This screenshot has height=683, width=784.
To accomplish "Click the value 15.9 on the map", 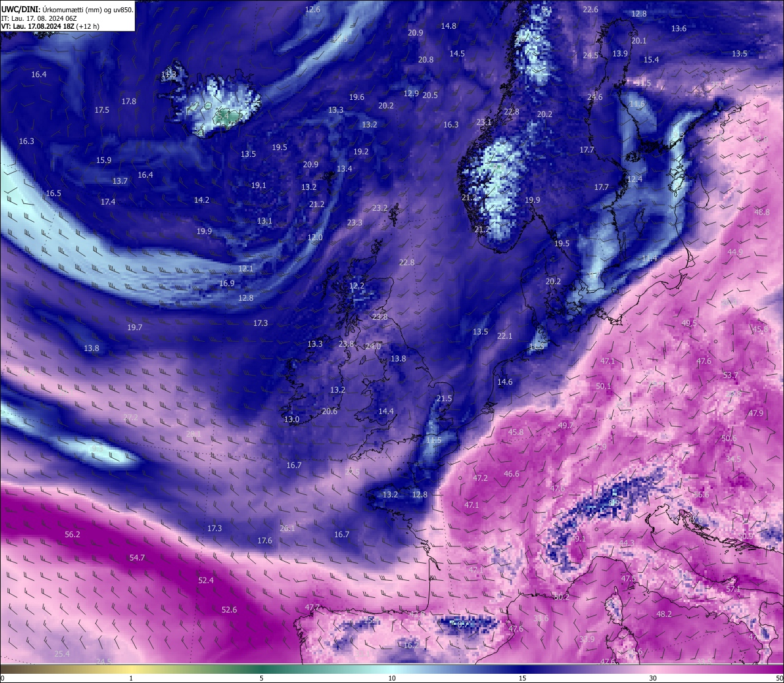I will (x=104, y=160).
